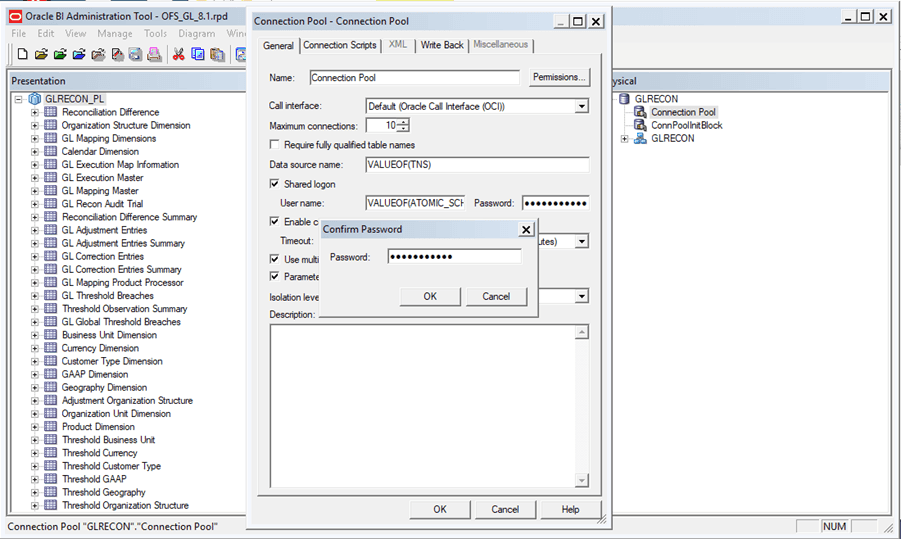Image resolution: width=901 pixels, height=539 pixels.
Task: Click the User name field
Action: pos(415,203)
